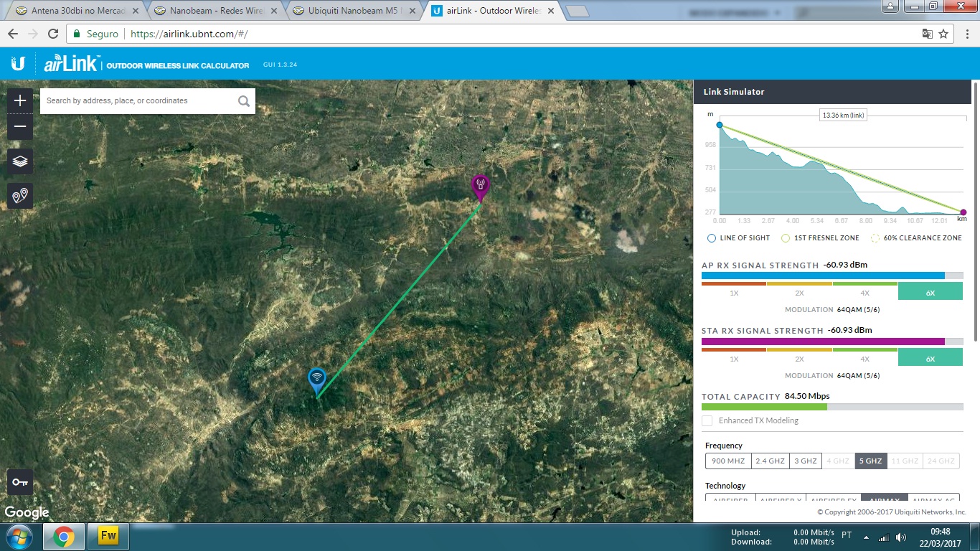Open a new browser tab

(577, 11)
